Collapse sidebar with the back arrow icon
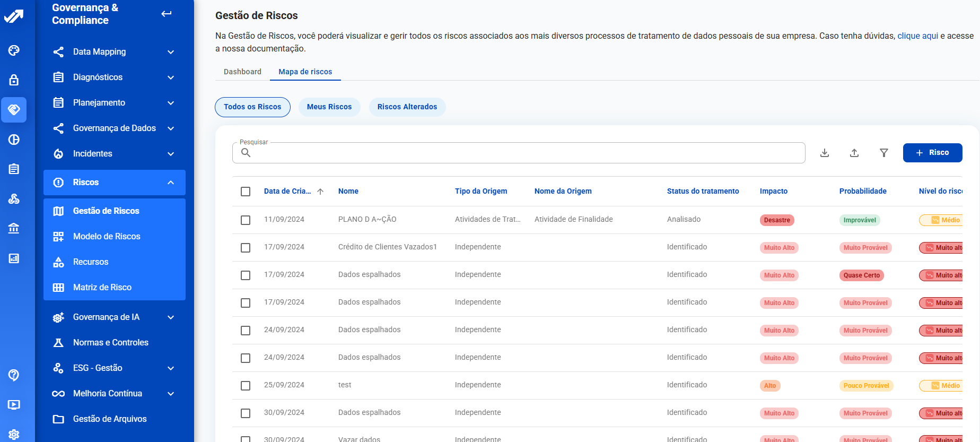The height and width of the screenshot is (442, 980). click(x=167, y=14)
